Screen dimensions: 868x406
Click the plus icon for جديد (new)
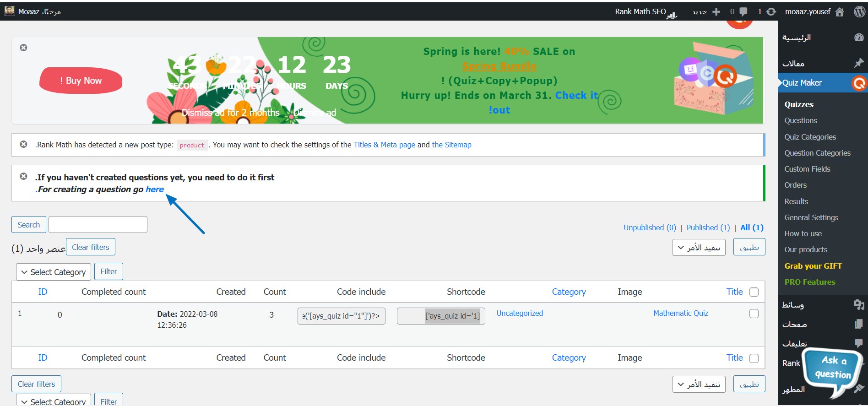(716, 12)
